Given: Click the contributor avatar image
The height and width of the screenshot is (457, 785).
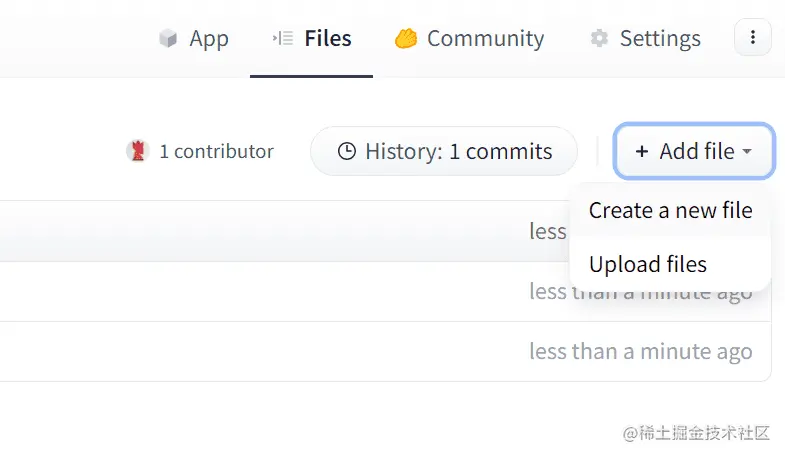Looking at the screenshot, I should (137, 151).
